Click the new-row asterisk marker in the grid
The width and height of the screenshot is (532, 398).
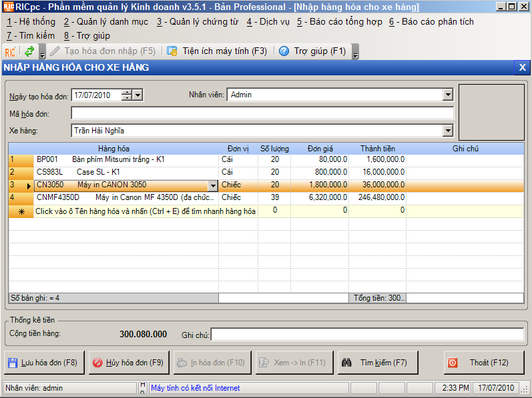coord(21,212)
